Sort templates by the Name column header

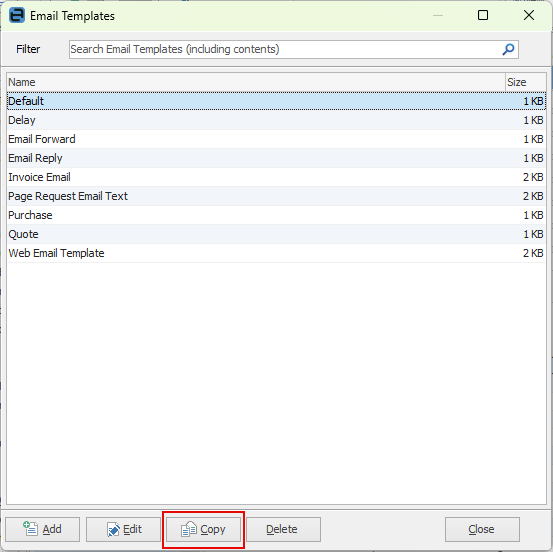click(x=256, y=82)
